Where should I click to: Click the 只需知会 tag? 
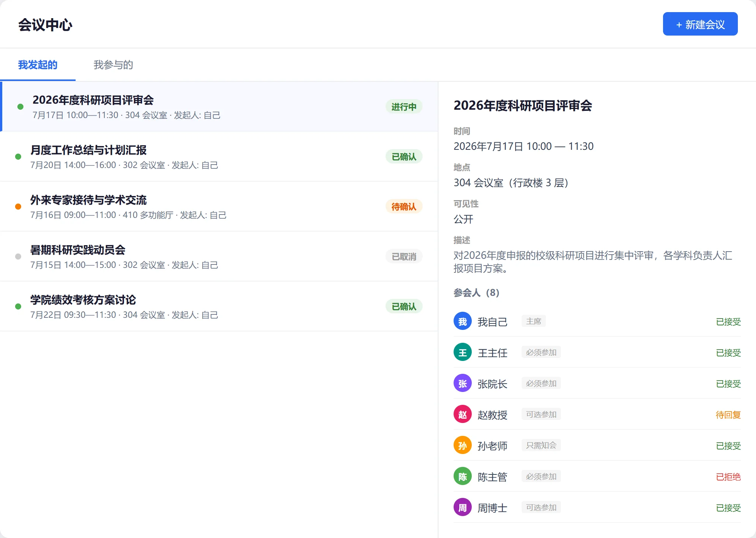[541, 445]
